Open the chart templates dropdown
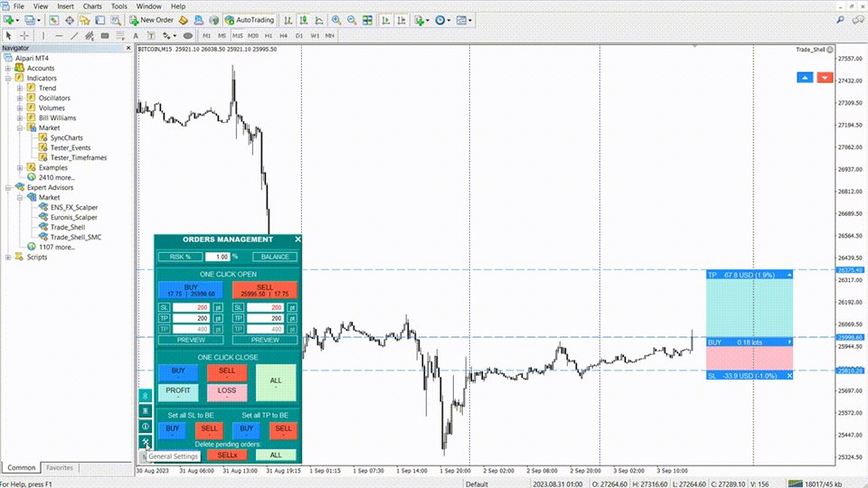This screenshot has width=868, height=488. click(x=463, y=20)
